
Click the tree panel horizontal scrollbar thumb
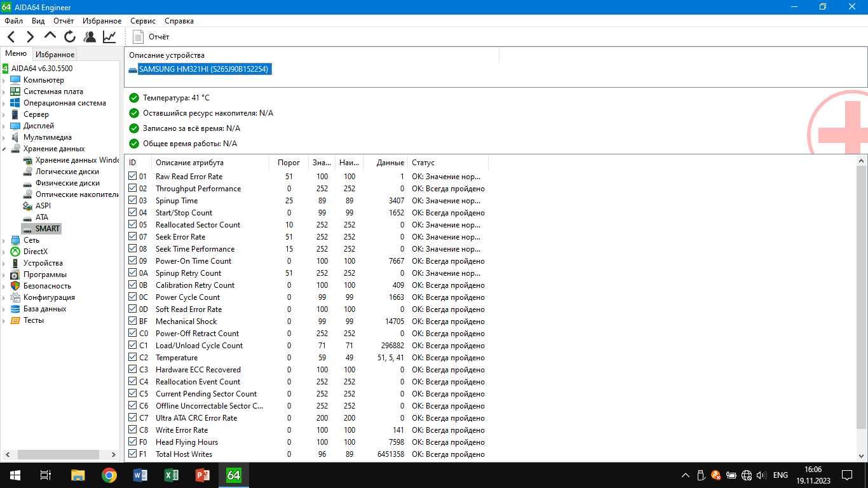point(58,454)
